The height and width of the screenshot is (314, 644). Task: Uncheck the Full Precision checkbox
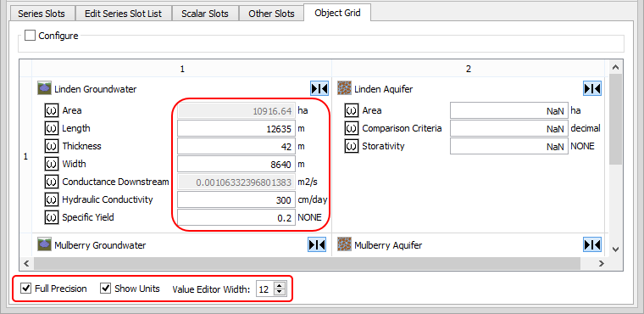(26, 289)
